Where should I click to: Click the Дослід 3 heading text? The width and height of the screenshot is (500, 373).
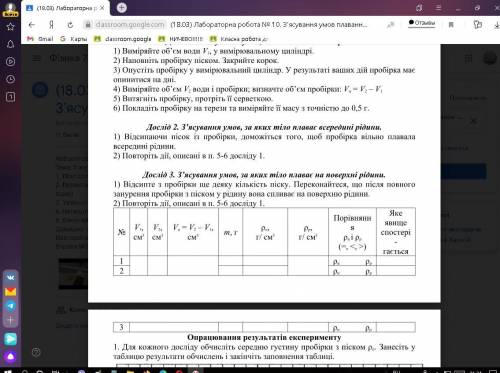tap(264, 175)
